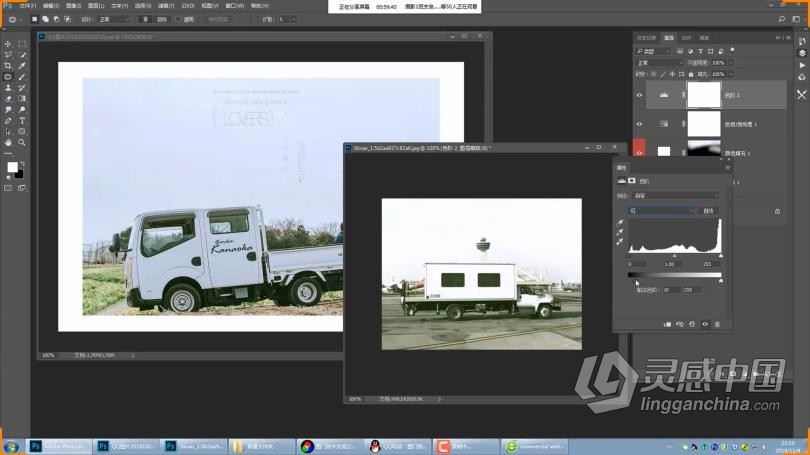Open the File menu
Viewport: 810px width, 455px height.
[x=27, y=6]
